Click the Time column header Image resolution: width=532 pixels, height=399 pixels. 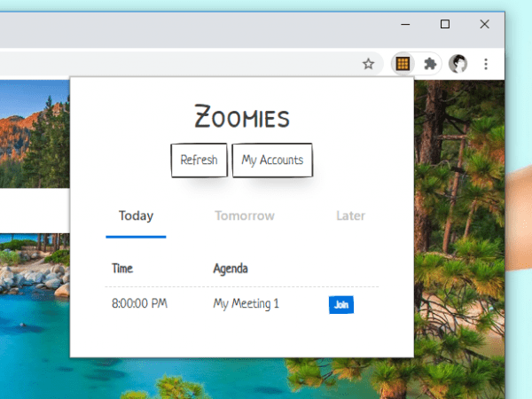pyautogui.click(x=122, y=269)
